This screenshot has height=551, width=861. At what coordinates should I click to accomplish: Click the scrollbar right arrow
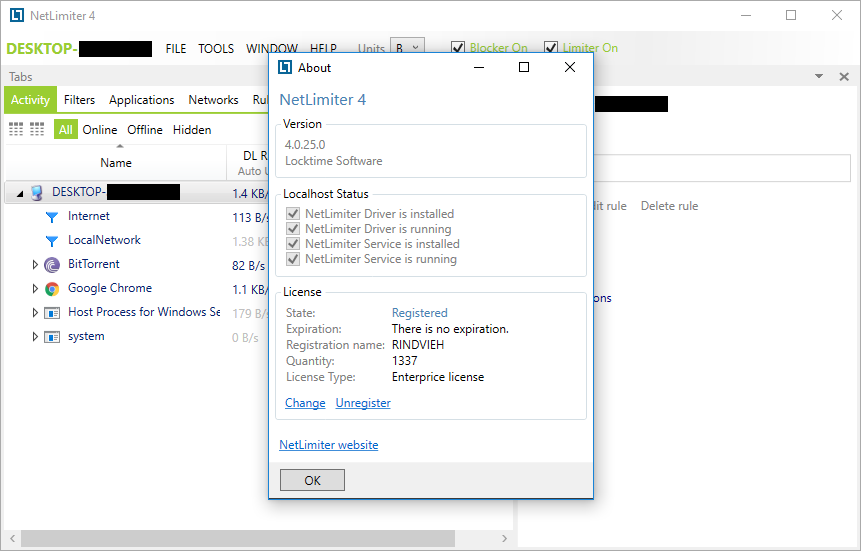[504, 538]
